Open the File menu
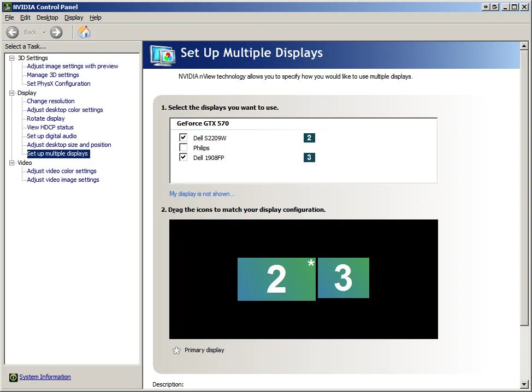Image resolution: width=532 pixels, height=392 pixels. (9, 17)
